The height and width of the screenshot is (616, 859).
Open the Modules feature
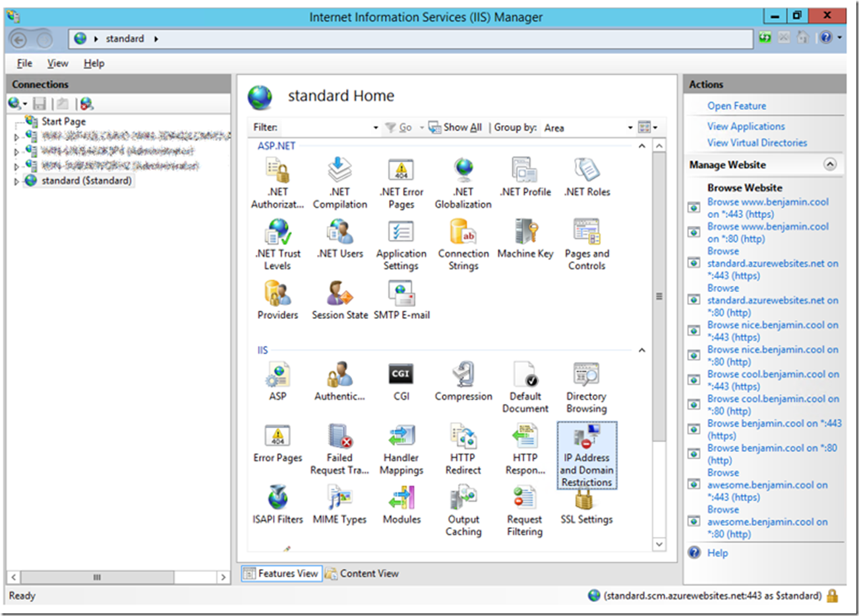pos(401,505)
